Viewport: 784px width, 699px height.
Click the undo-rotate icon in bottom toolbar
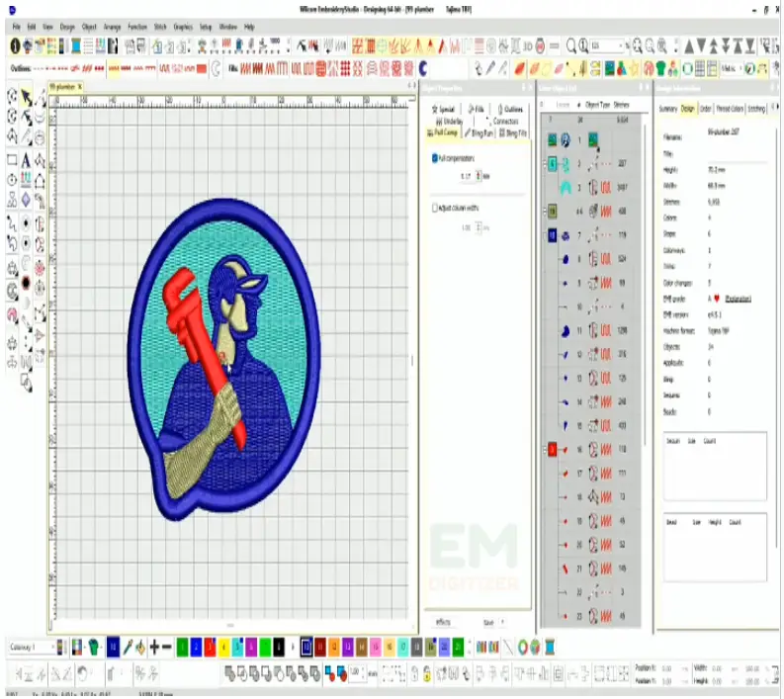[x=83, y=674]
